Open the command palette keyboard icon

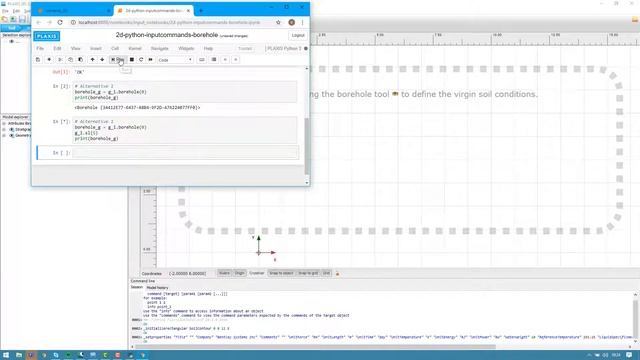pyautogui.click(x=202, y=60)
